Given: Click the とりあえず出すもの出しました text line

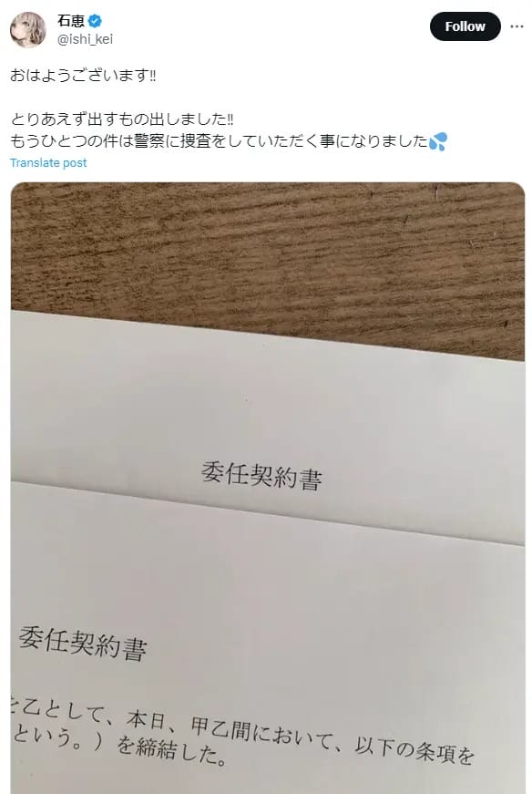Looking at the screenshot, I should coord(122,119).
